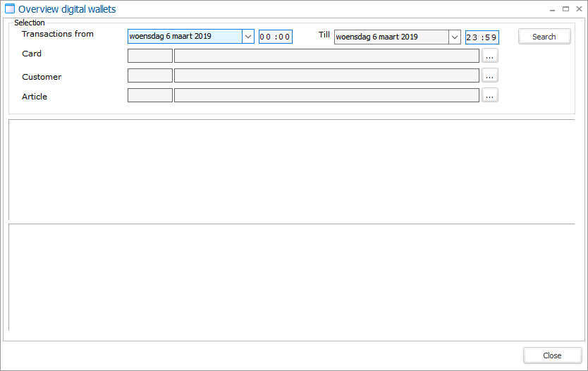Maximize the Overview digital wallets window
This screenshot has height=371, width=588.
(x=565, y=9)
